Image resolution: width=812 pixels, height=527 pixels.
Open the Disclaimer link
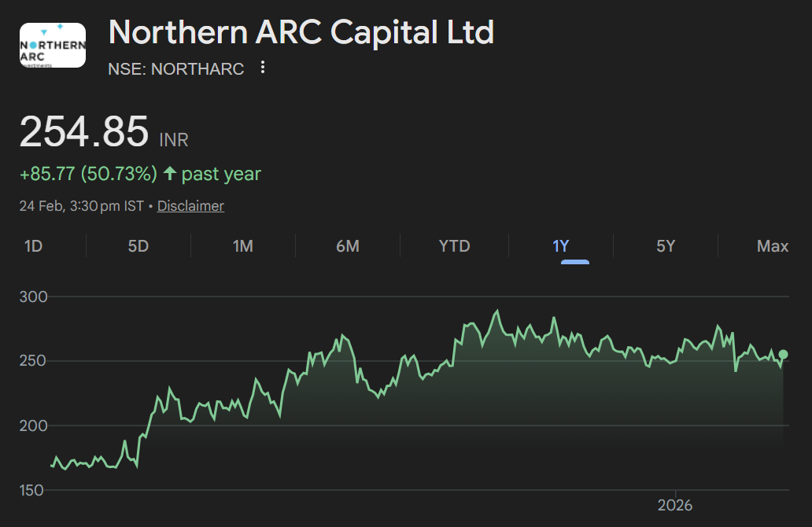coord(190,205)
